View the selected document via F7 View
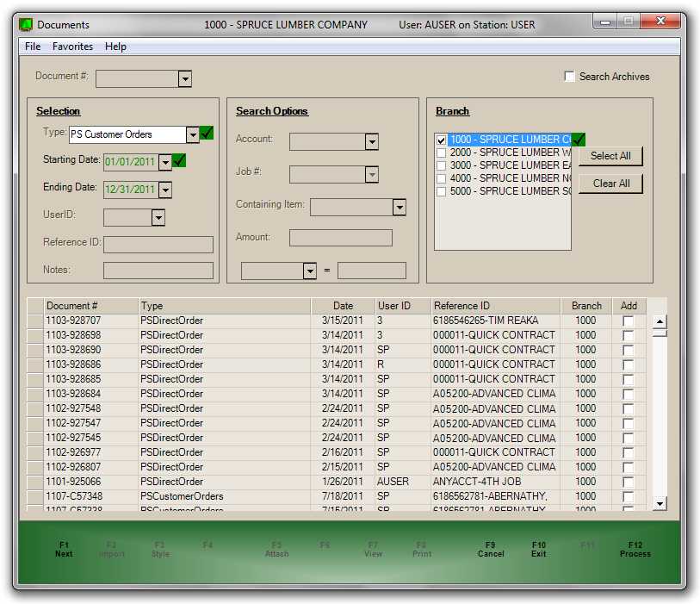Image resolution: width=700 pixels, height=604 pixels. pos(373,550)
